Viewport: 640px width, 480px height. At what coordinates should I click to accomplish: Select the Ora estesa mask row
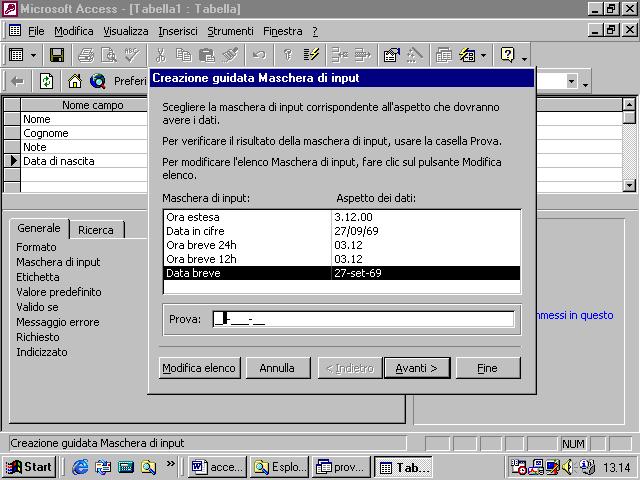(x=342, y=217)
